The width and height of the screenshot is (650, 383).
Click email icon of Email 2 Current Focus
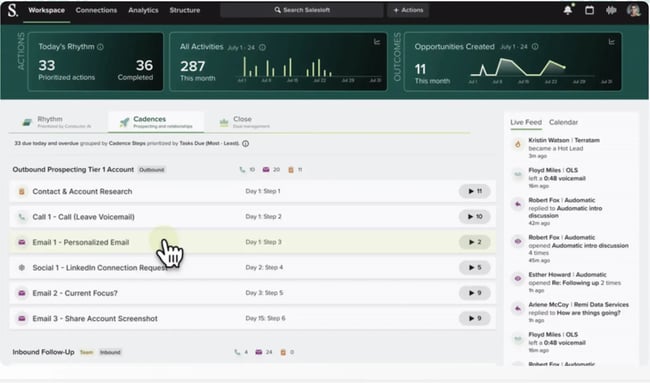(22, 293)
